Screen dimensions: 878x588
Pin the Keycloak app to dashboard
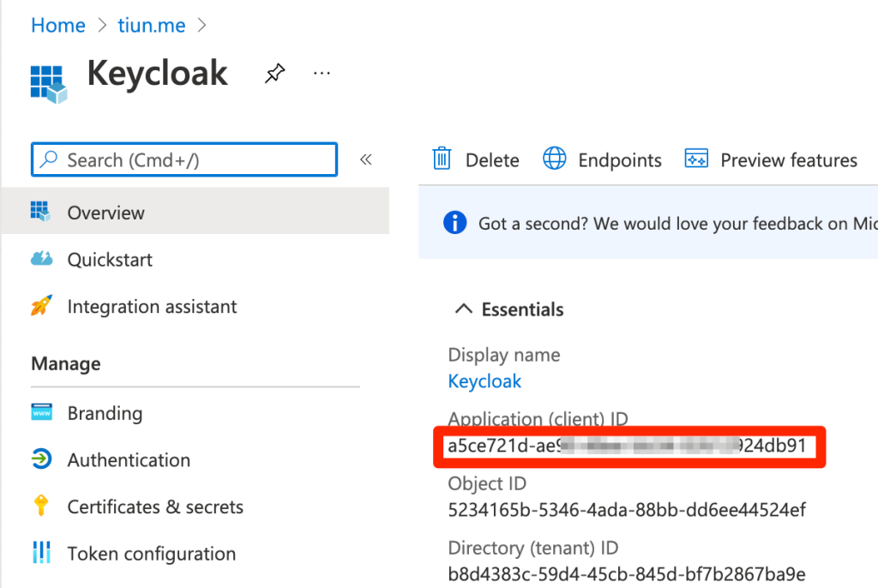tap(274, 74)
